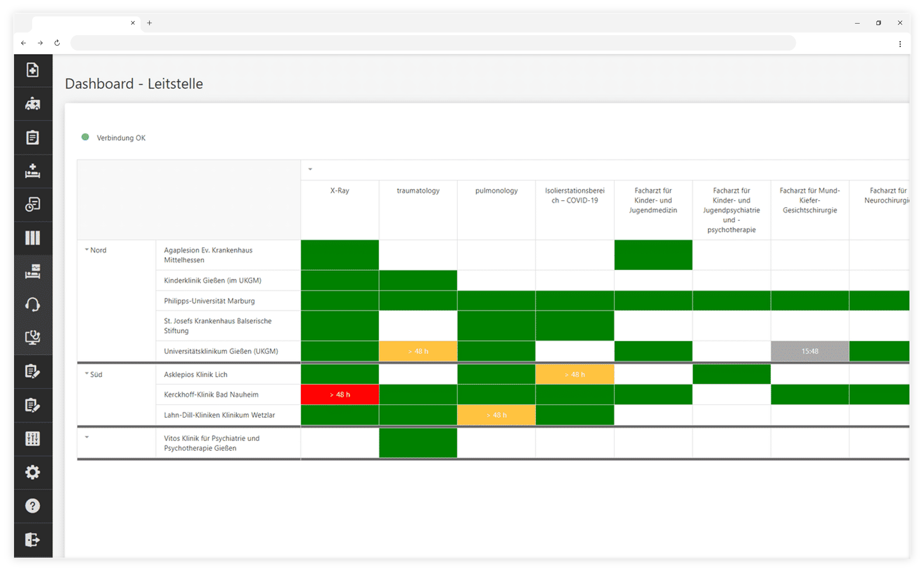Image resolution: width=924 pixels, height=572 pixels.
Task: Open the clipboard list sidebar icon
Action: coord(33,137)
